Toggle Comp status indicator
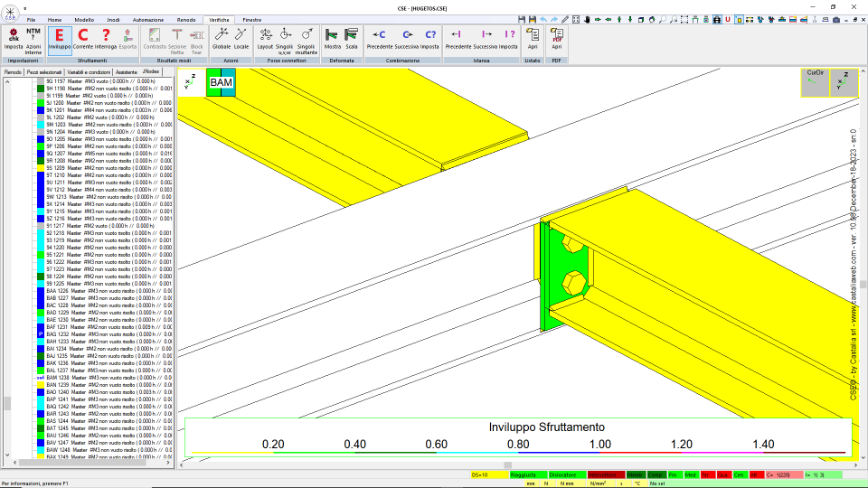Viewport: 868px width, 488px height. (656, 474)
